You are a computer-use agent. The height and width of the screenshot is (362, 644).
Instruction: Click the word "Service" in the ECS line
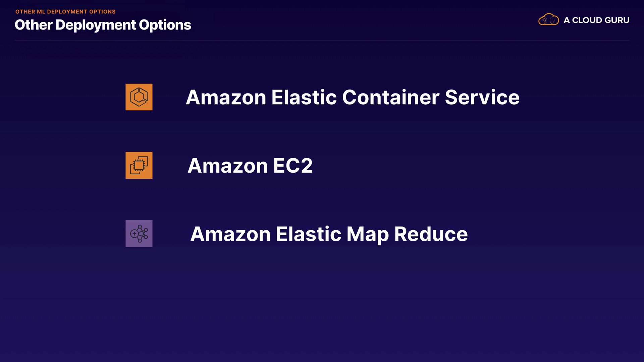pos(482,97)
